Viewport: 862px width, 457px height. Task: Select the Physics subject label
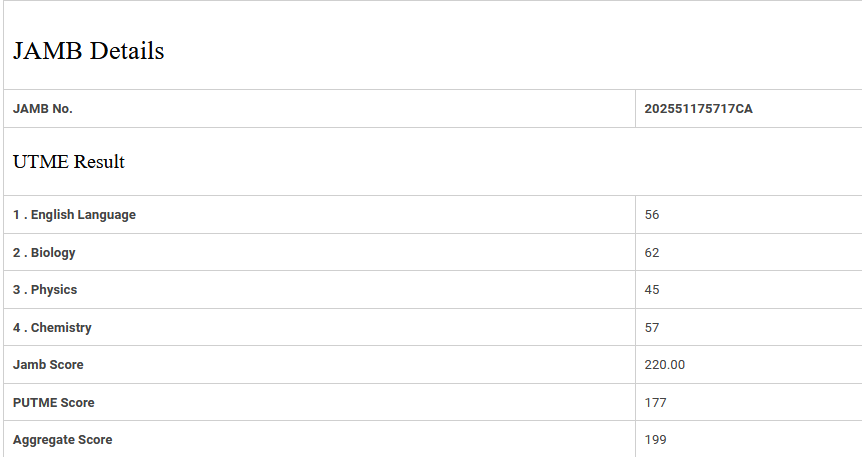pos(45,290)
